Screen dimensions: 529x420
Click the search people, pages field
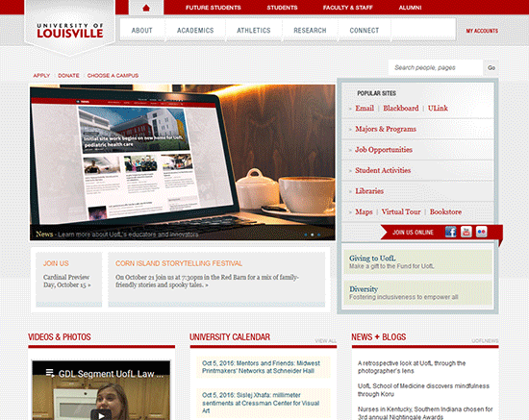tap(436, 67)
